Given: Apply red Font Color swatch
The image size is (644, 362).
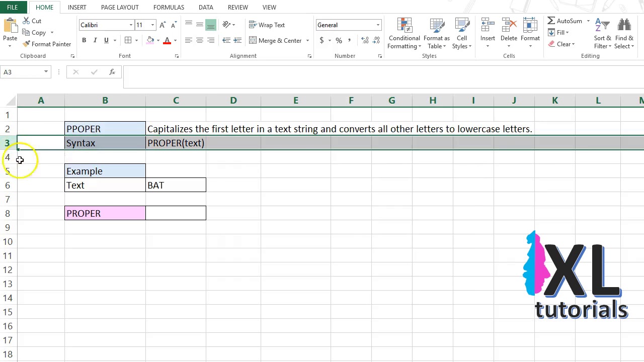Looking at the screenshot, I should [167, 41].
